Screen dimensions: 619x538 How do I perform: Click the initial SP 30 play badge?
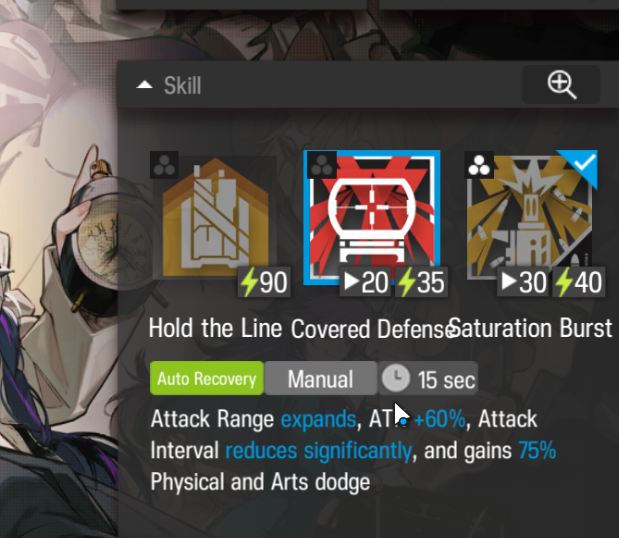(x=523, y=282)
